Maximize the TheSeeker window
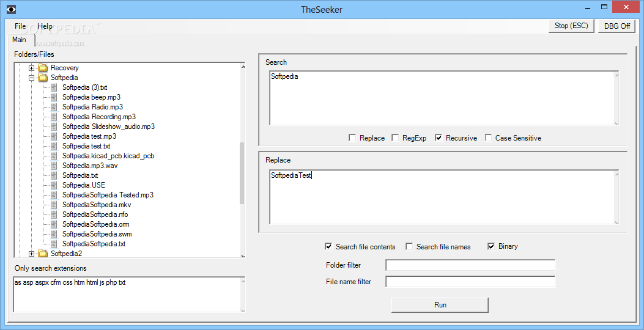 (604, 7)
